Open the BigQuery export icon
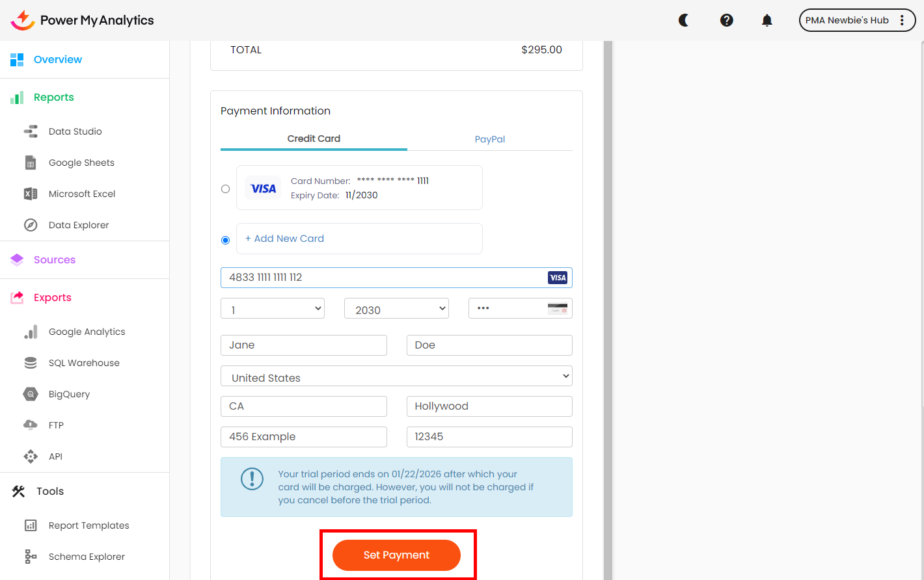The width and height of the screenshot is (924, 580). (x=31, y=394)
